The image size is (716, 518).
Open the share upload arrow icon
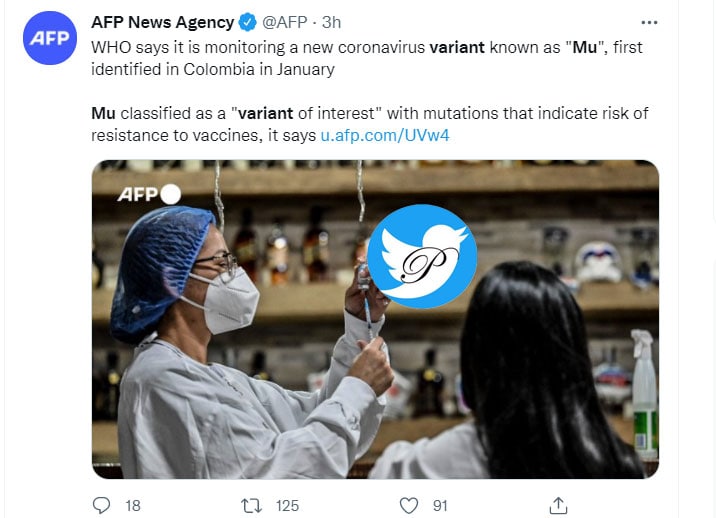point(558,506)
